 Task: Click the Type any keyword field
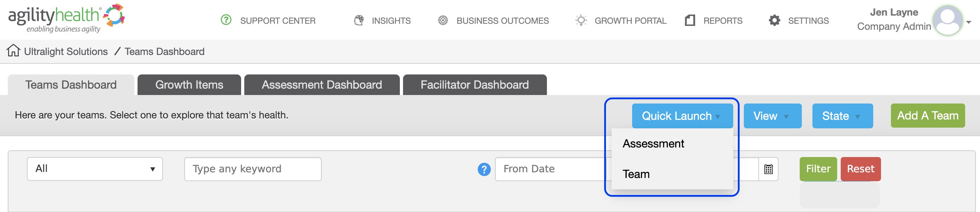(253, 169)
